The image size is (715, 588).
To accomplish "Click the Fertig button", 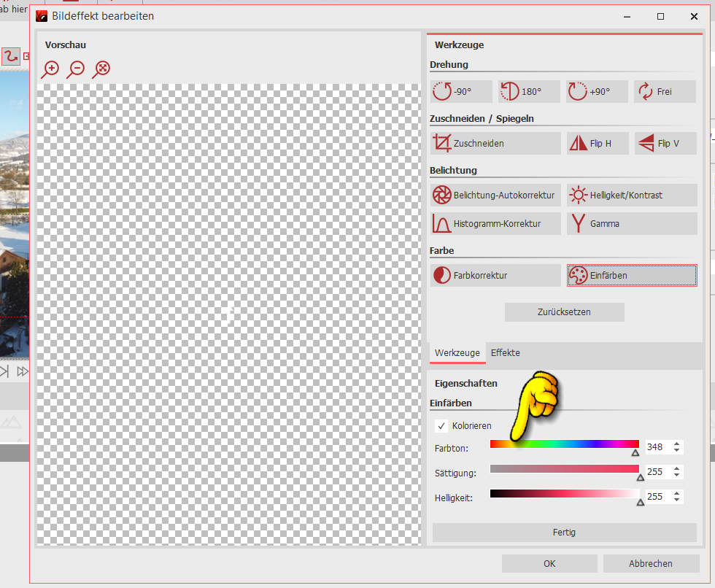I will [564, 533].
